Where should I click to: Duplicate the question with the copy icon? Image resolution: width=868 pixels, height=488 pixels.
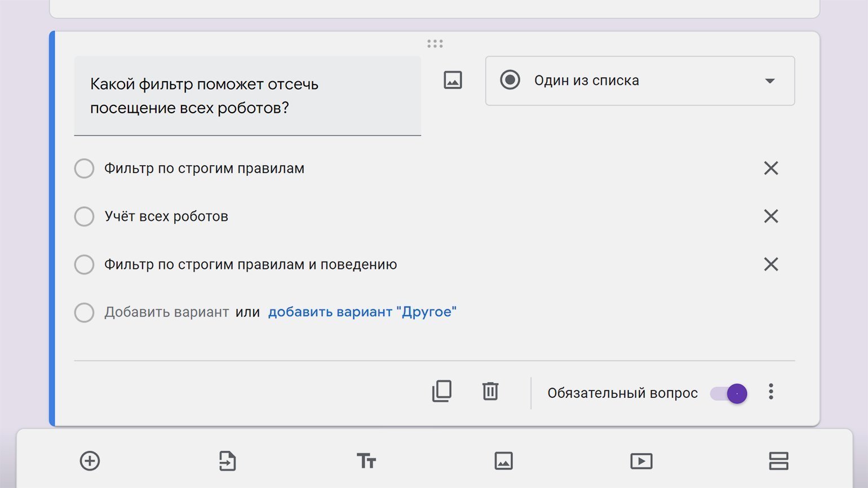point(442,391)
